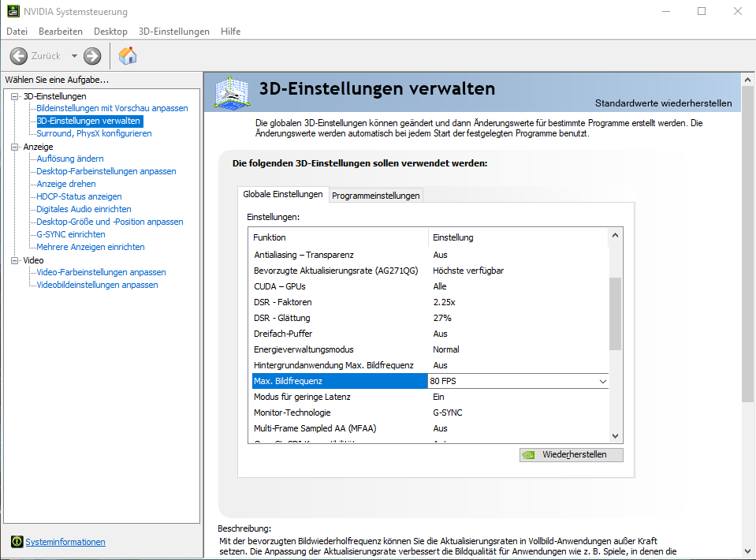The width and height of the screenshot is (756, 560).
Task: Select the Globale Einstellungen tab
Action: click(283, 194)
